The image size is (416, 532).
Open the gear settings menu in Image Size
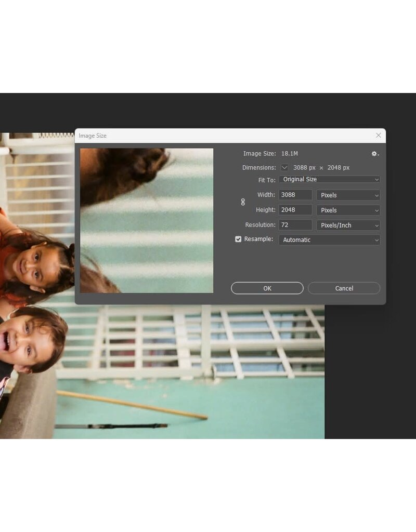point(374,154)
